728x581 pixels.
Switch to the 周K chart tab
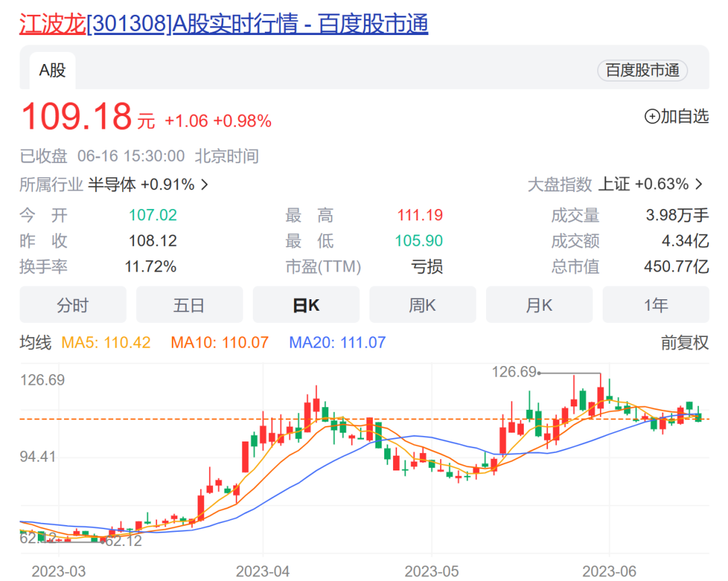(423, 305)
